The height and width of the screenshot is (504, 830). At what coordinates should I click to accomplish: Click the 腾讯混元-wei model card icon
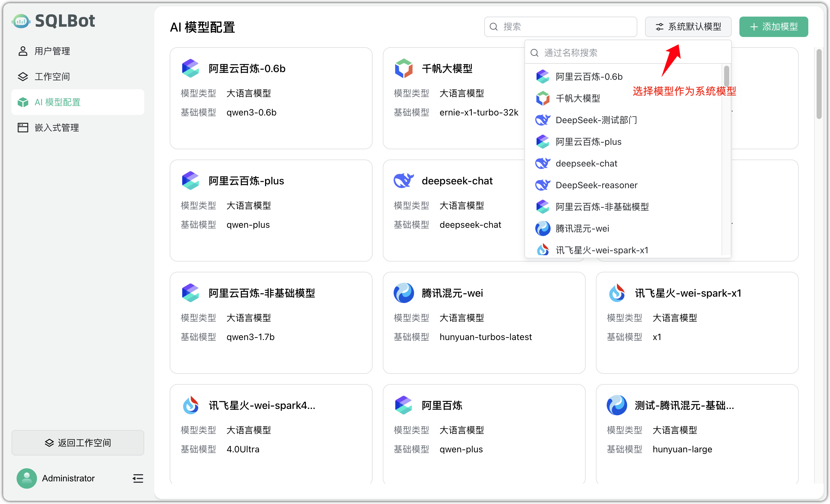point(403,293)
